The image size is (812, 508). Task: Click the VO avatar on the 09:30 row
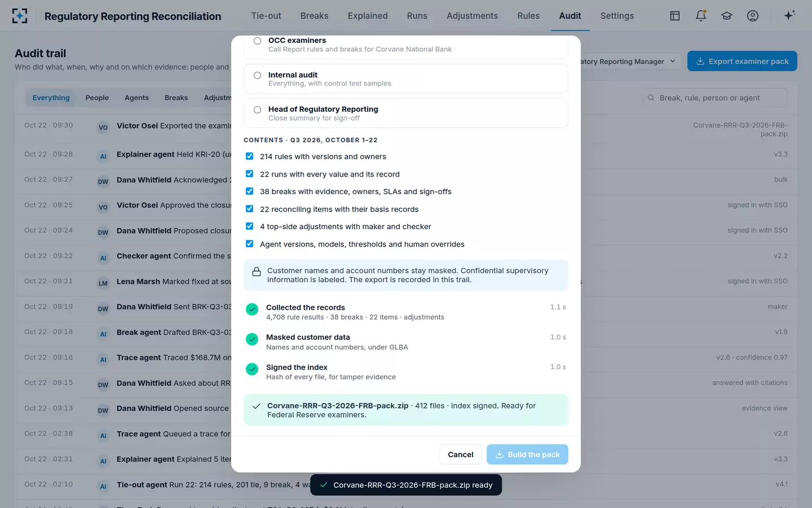coord(103,128)
